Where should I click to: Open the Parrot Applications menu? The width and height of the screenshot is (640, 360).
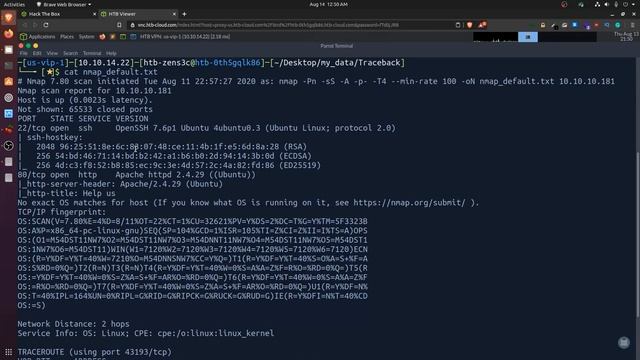coord(38,37)
